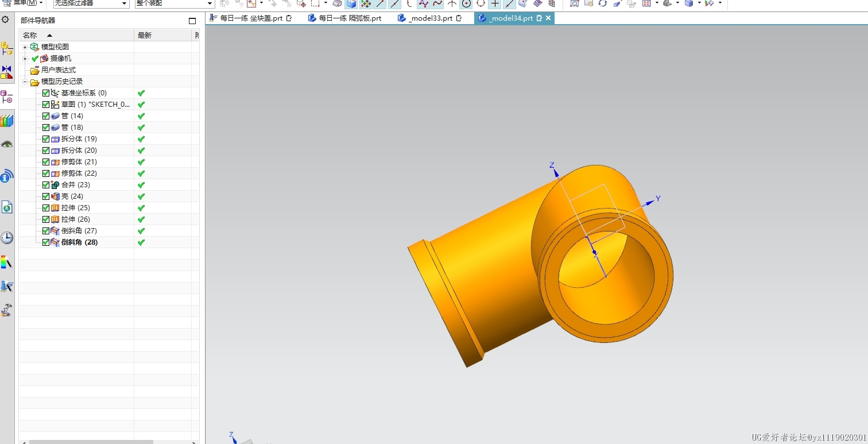Open the web browser sidebar icon
The height and width of the screenshot is (444, 868).
(x=6, y=207)
